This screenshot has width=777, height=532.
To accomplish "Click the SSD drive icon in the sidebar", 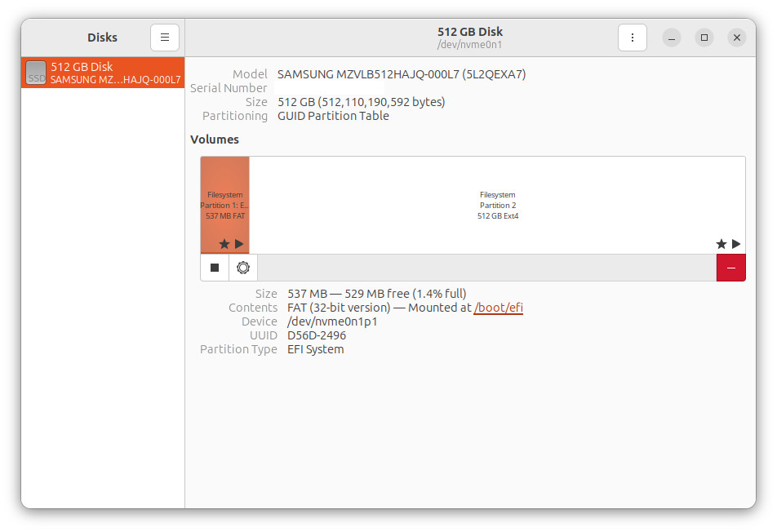I will click(36, 73).
